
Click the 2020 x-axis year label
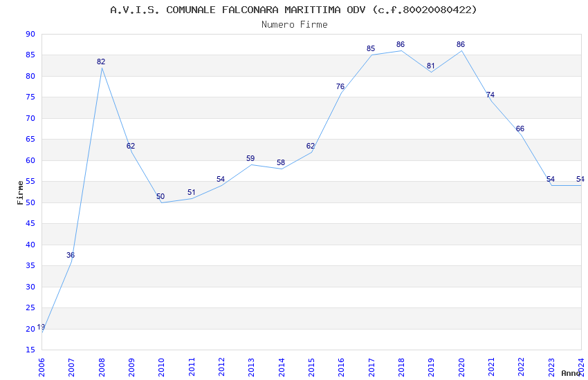coord(461,367)
